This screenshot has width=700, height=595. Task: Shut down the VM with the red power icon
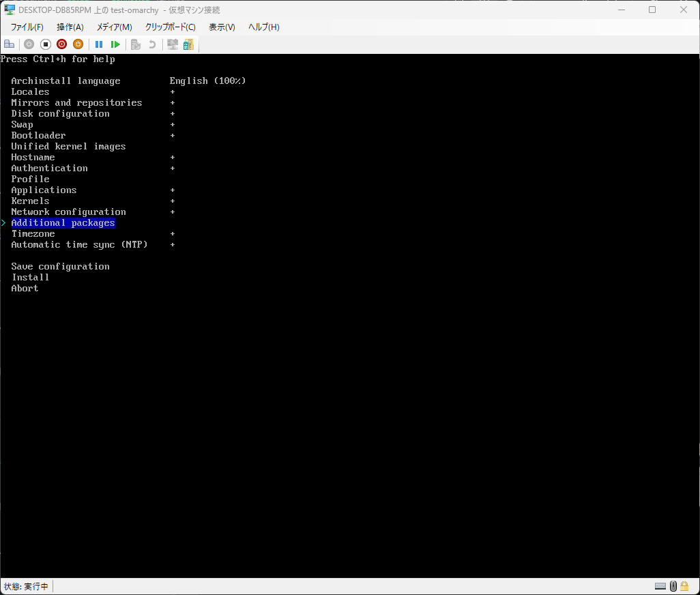[61, 44]
